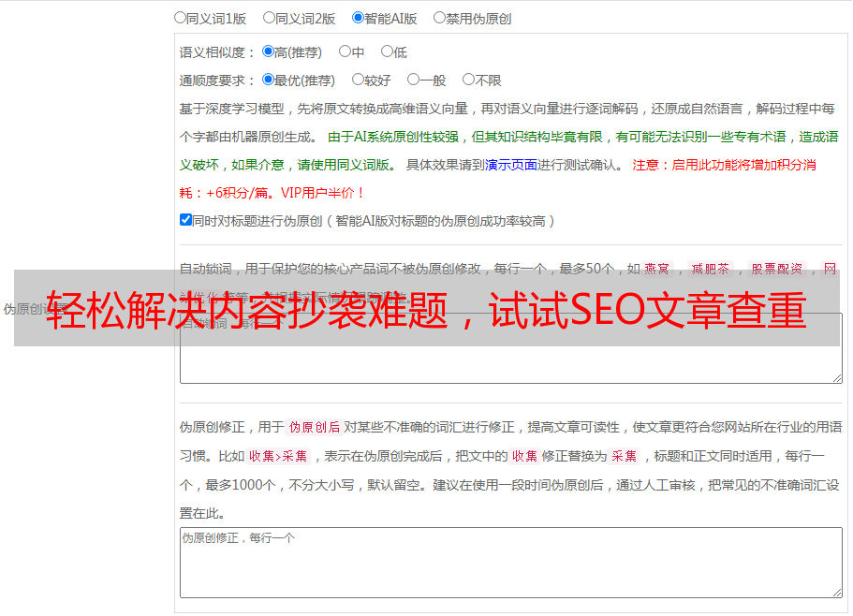Choose 较好 for 通顺度要求
This screenshot has width=853, height=616.
tap(358, 80)
